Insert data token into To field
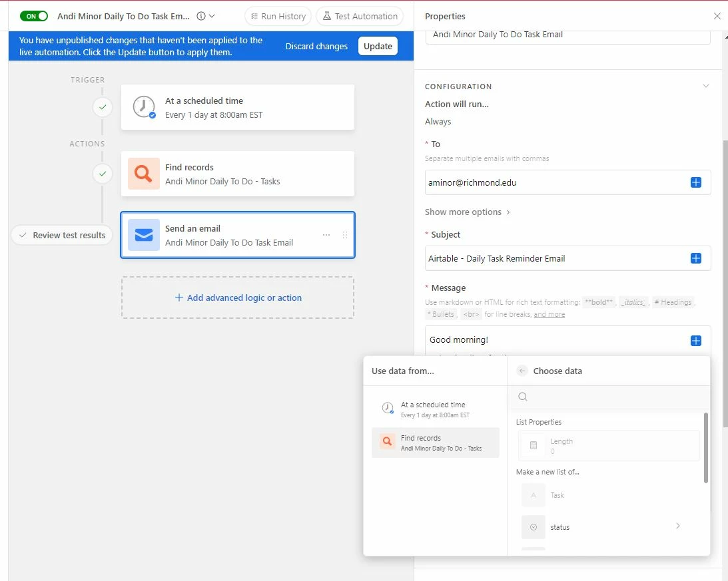 (x=695, y=182)
